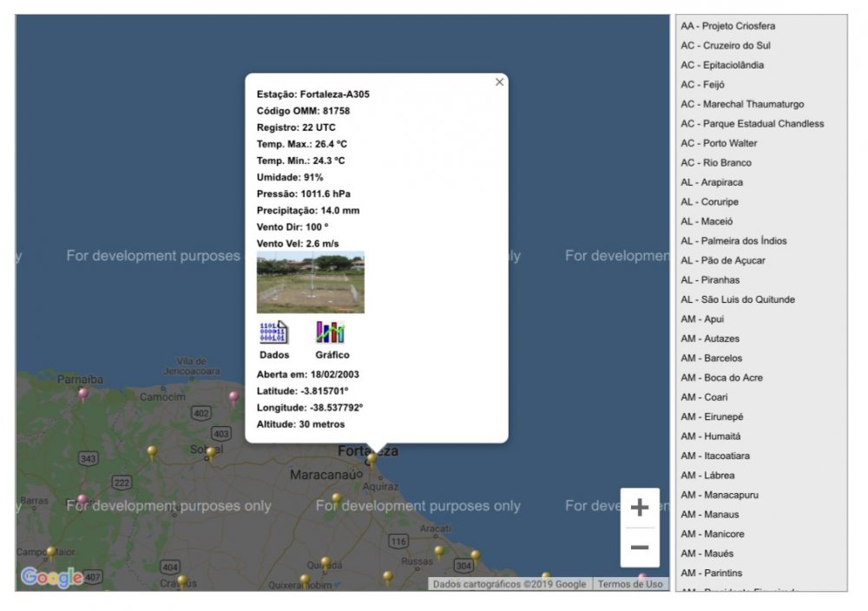Screen dimensions: 868x611
Task: Choose AL - Palmeira dos Índios station
Action: (x=734, y=241)
